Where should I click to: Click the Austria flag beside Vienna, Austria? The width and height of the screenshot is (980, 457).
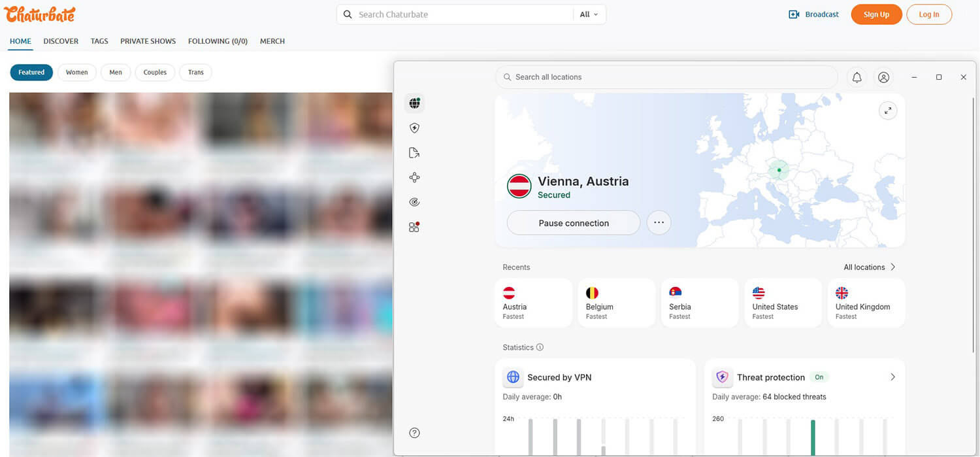click(x=519, y=186)
